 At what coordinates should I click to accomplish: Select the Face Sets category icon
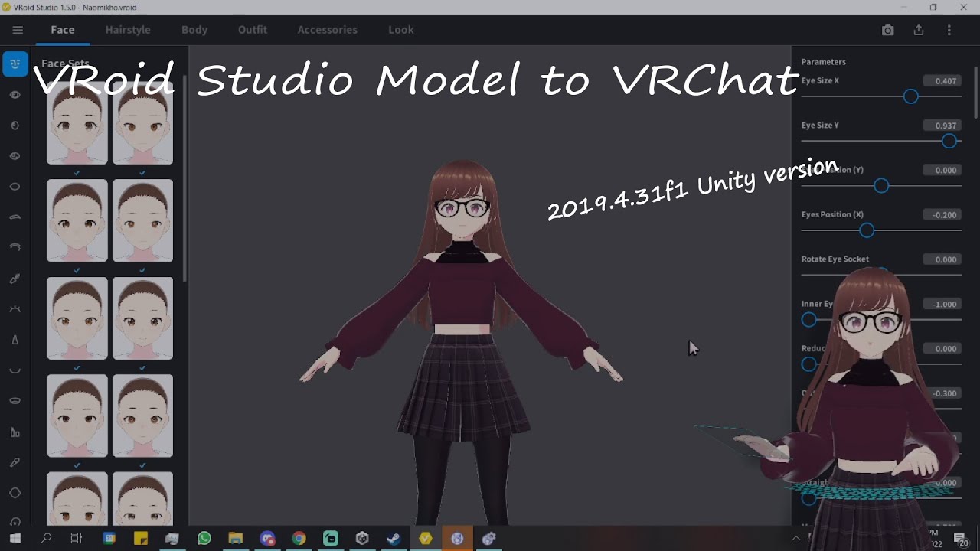point(15,64)
